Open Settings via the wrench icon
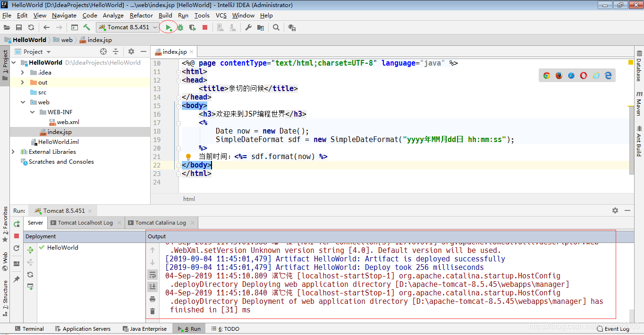The image size is (644, 335). click(x=248, y=27)
